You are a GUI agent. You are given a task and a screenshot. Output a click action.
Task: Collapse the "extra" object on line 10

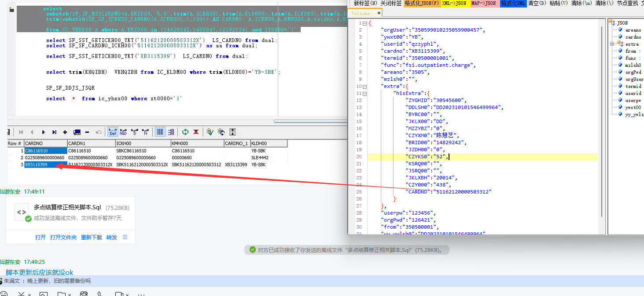click(x=365, y=86)
